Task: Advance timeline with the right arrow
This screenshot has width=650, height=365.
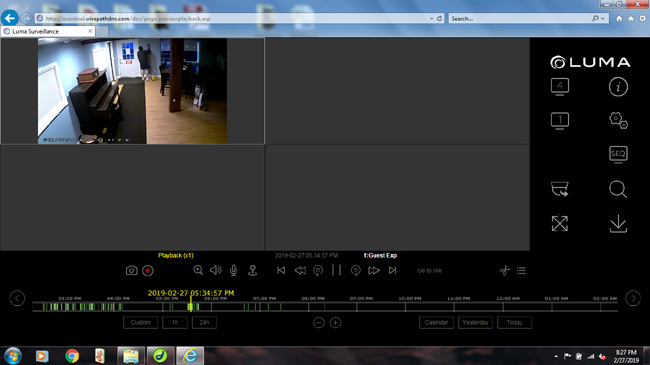Action: pos(633,298)
